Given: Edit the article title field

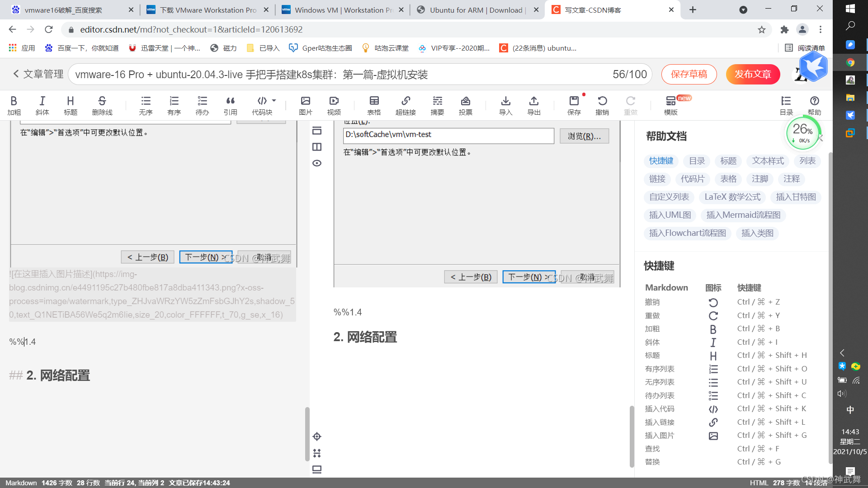Looking at the screenshot, I should [360, 74].
